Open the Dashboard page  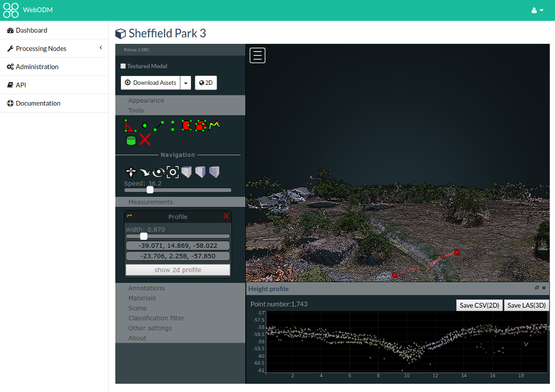[54, 30]
